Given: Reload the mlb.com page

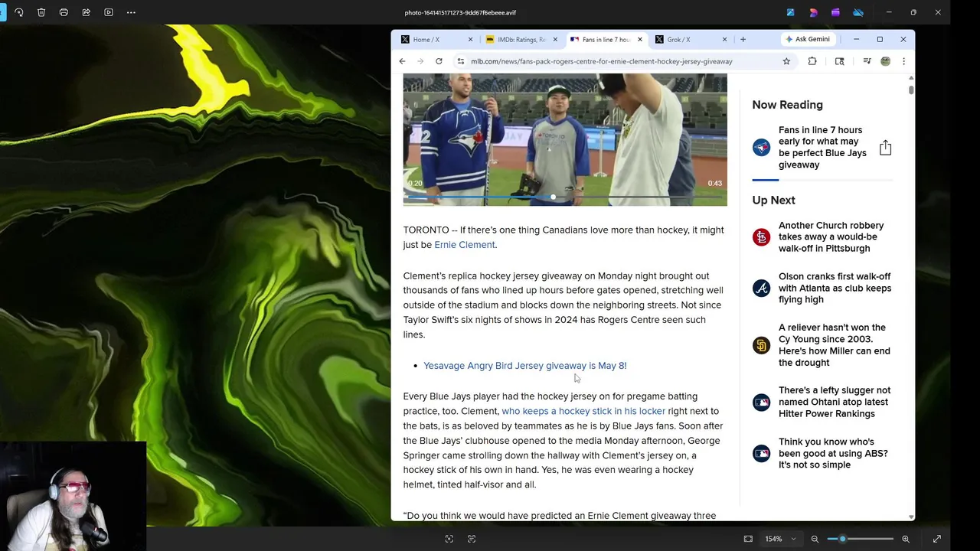Looking at the screenshot, I should click(439, 61).
